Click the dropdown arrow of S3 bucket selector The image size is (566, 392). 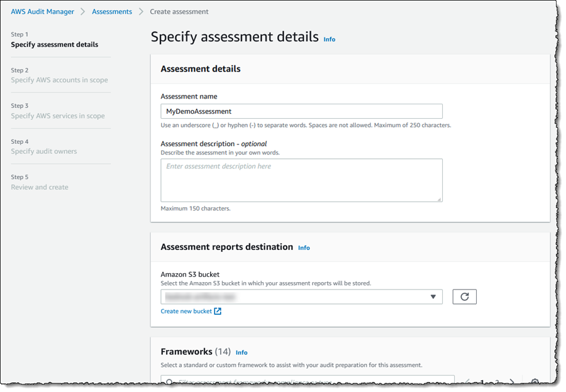click(433, 297)
